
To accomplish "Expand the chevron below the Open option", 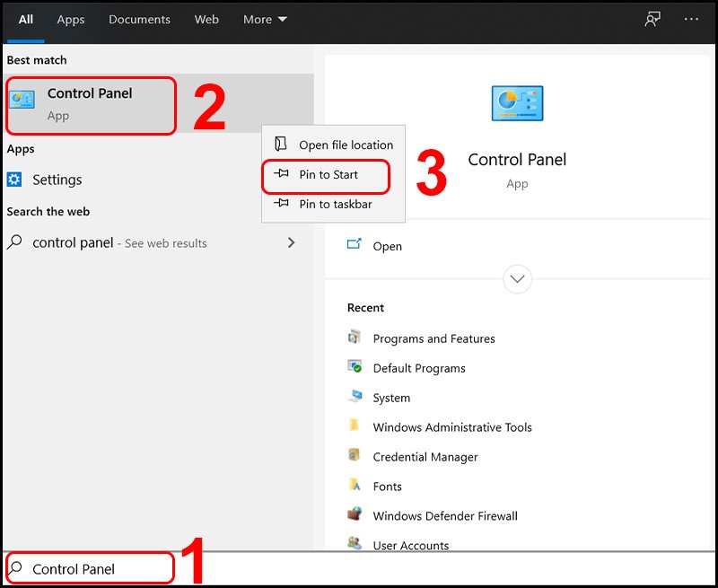I will 517,279.
